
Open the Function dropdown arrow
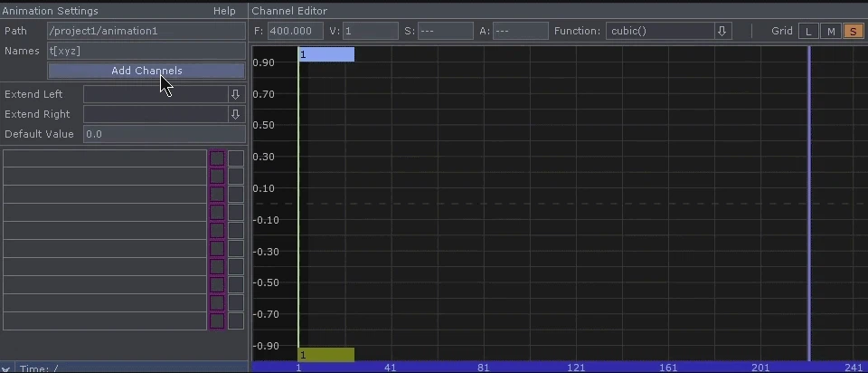(x=722, y=31)
